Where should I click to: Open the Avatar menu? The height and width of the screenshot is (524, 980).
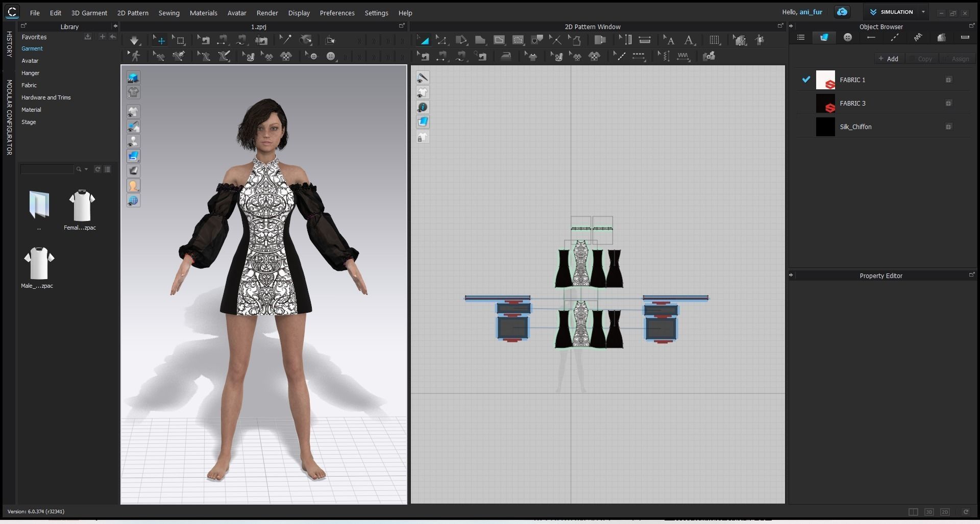[237, 13]
